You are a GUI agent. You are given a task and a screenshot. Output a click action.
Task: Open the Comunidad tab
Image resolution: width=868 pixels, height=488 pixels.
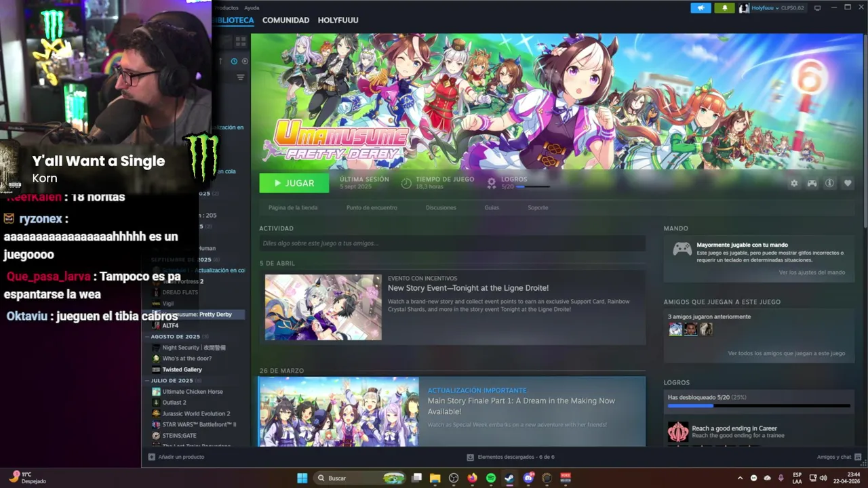(x=285, y=20)
